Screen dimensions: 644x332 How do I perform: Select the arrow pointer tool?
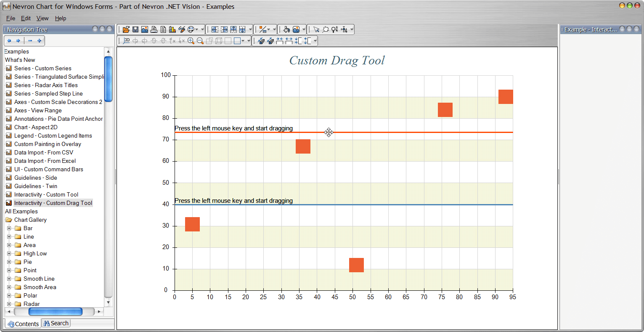tap(316, 29)
